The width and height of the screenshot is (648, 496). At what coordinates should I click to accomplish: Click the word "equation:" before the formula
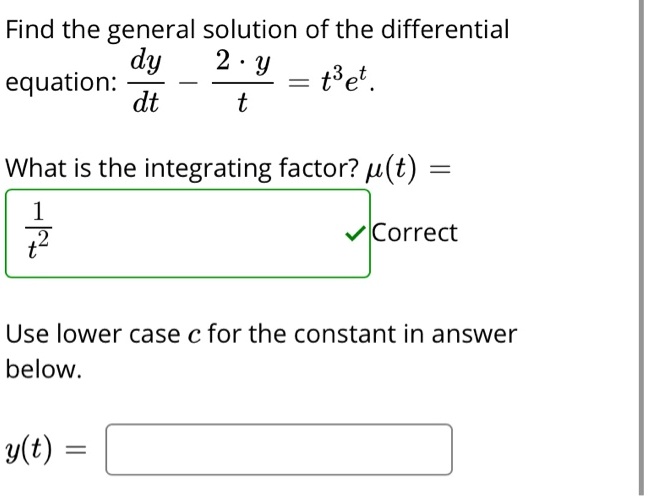61,82
